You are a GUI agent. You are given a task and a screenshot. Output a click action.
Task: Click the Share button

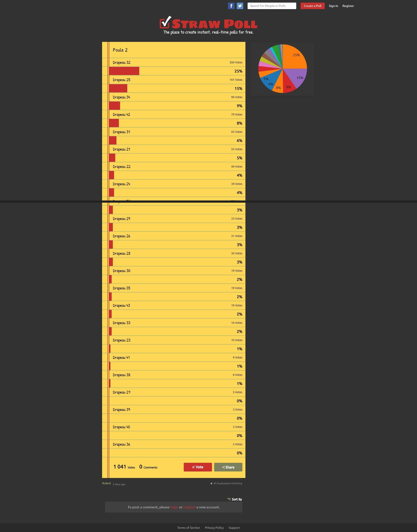pyautogui.click(x=228, y=467)
